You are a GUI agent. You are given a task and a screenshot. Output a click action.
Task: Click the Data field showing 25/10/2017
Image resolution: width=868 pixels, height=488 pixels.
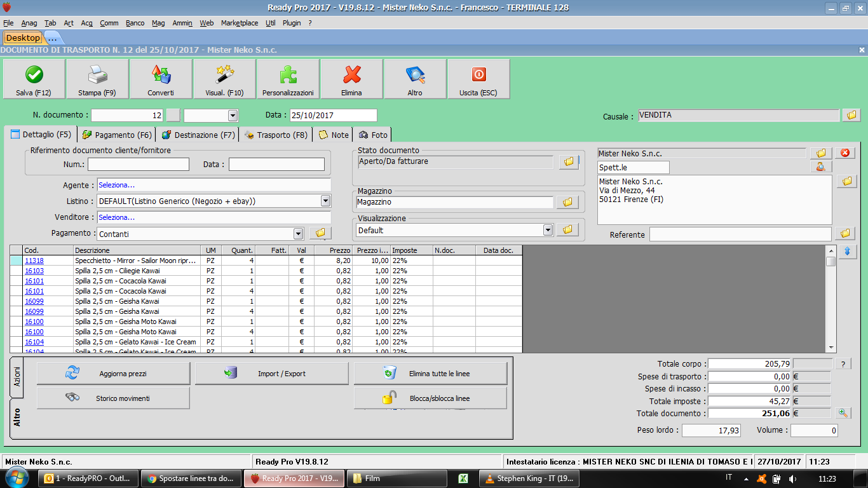pyautogui.click(x=333, y=116)
